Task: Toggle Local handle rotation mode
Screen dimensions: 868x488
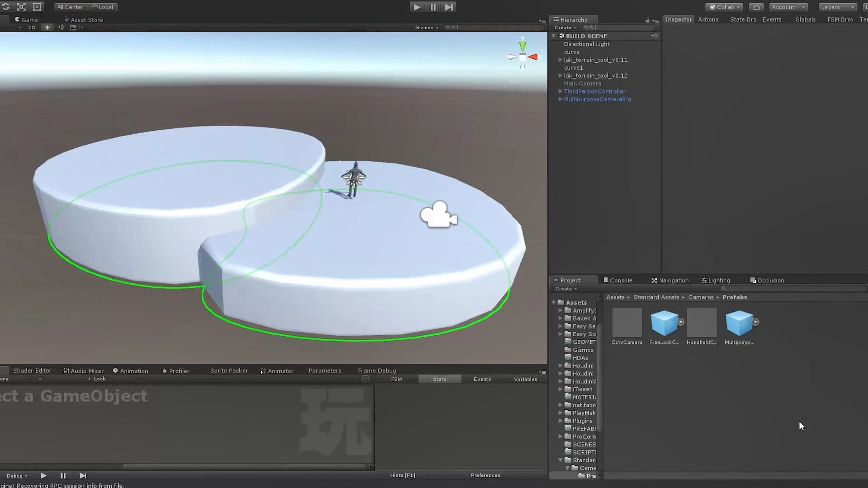Action: [x=103, y=7]
